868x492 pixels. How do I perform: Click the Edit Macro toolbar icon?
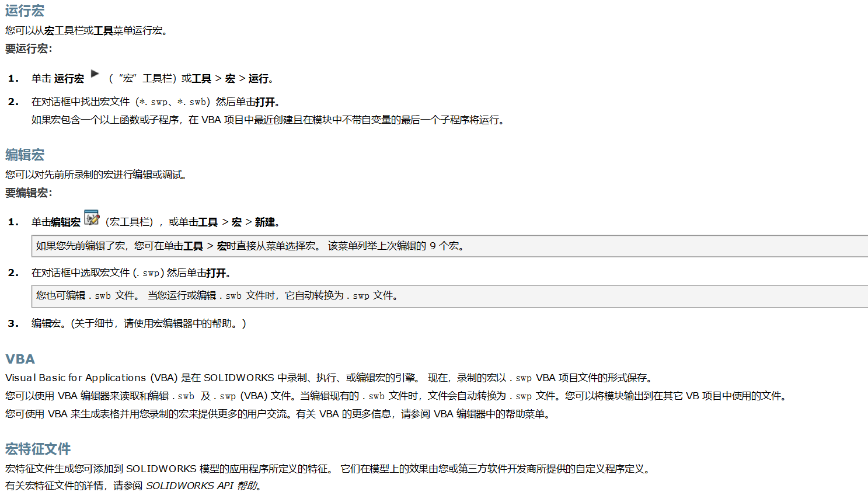pyautogui.click(x=92, y=218)
